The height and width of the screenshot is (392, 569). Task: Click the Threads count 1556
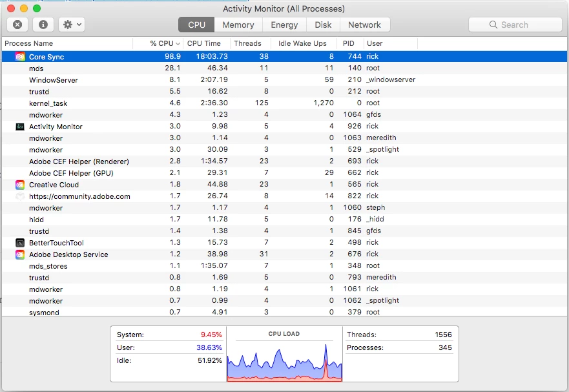(444, 335)
